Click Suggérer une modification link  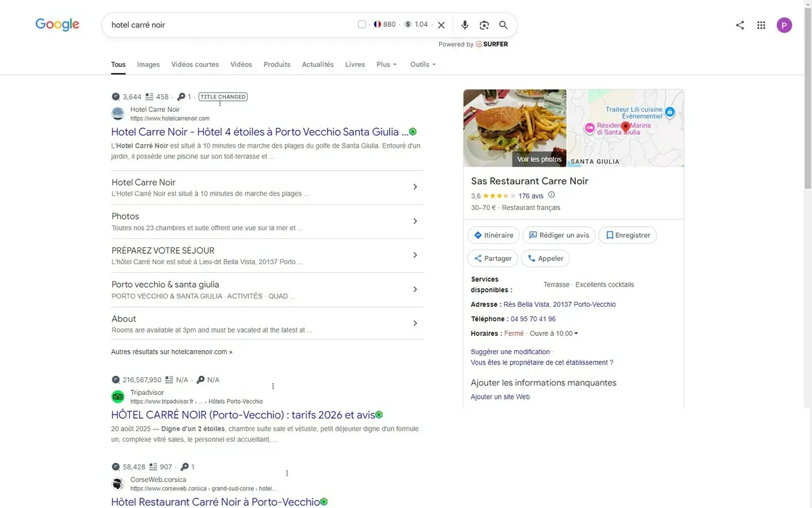click(x=510, y=352)
